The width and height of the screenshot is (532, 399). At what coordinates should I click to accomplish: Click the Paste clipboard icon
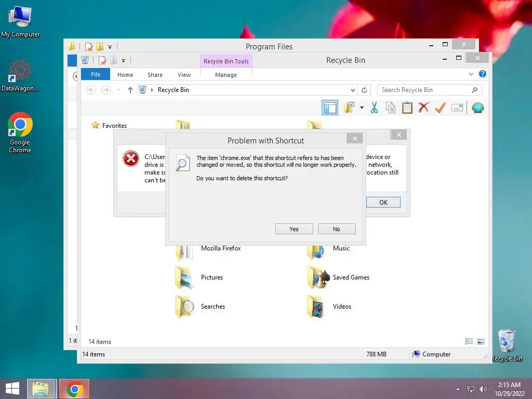[407, 108]
